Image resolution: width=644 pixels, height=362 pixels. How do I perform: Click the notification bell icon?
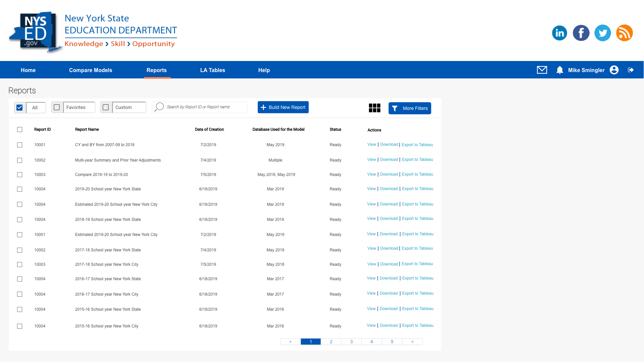pyautogui.click(x=559, y=70)
